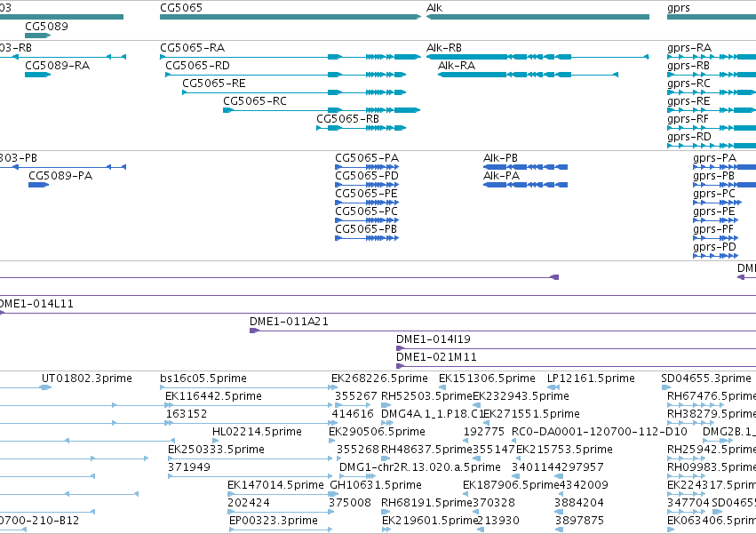The image size is (756, 534).
Task: Click the RC0-DA0001-120700-112-D10 label
Action: pyautogui.click(x=600, y=432)
